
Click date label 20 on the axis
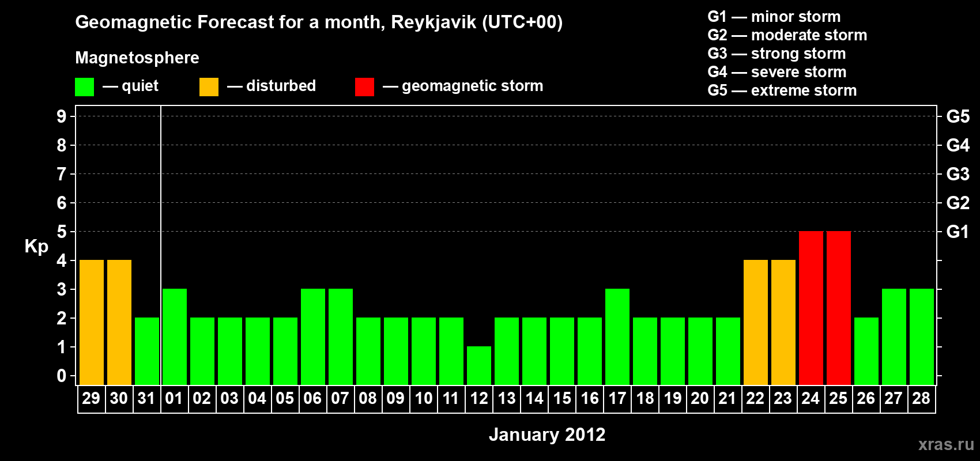pyautogui.click(x=700, y=398)
